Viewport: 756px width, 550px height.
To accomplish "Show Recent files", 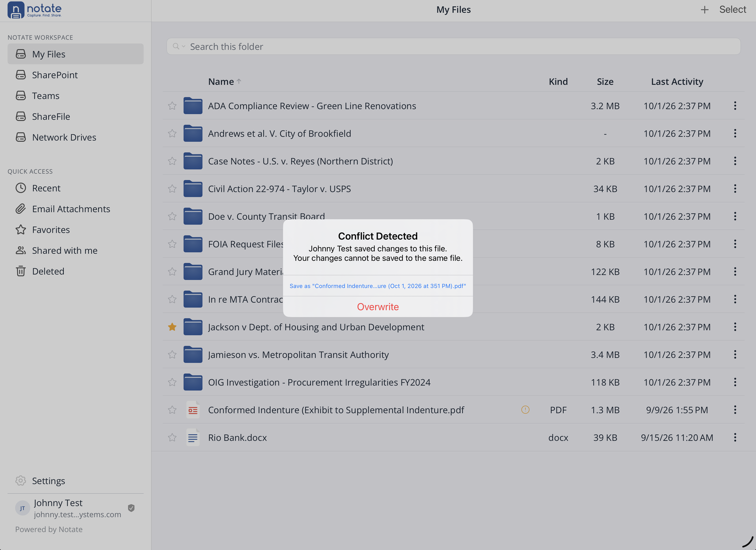I will pyautogui.click(x=76, y=188).
